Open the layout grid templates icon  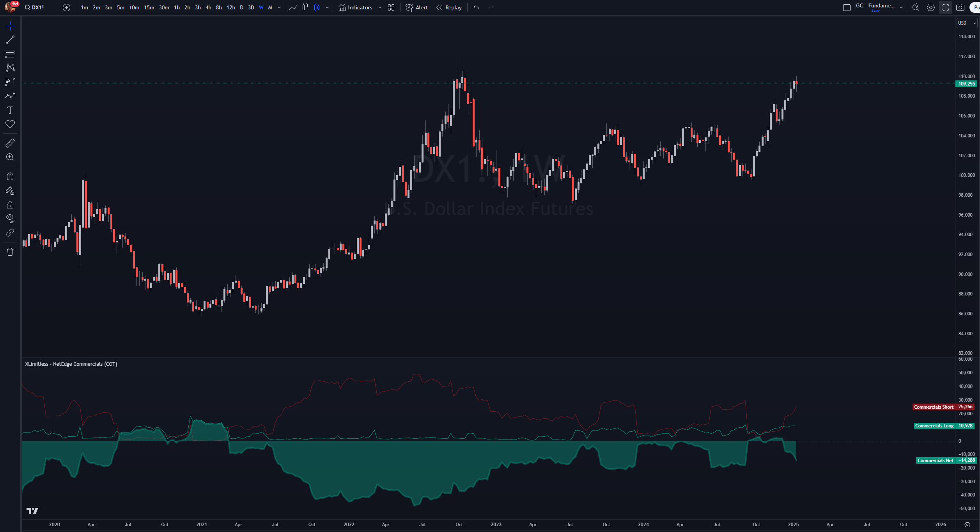coord(391,7)
